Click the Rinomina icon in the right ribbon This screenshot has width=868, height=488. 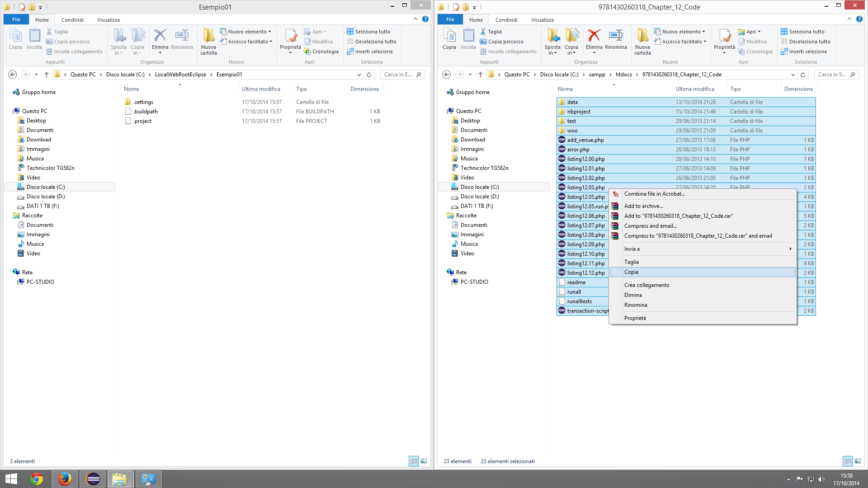(616, 36)
